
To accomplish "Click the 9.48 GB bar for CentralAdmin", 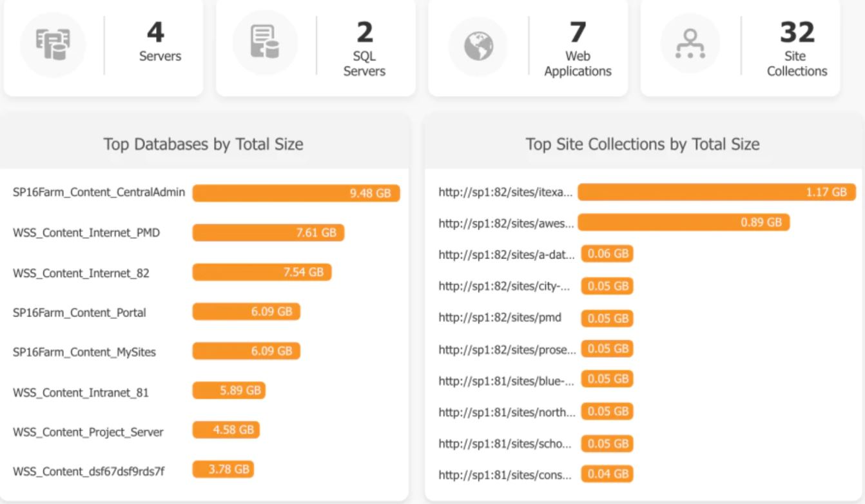I will click(296, 193).
